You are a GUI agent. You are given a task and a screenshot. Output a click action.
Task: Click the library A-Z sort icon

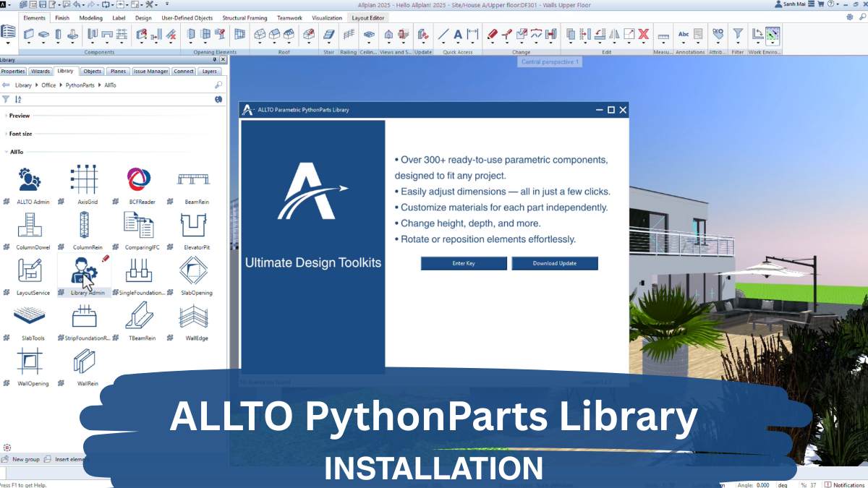pos(18,99)
